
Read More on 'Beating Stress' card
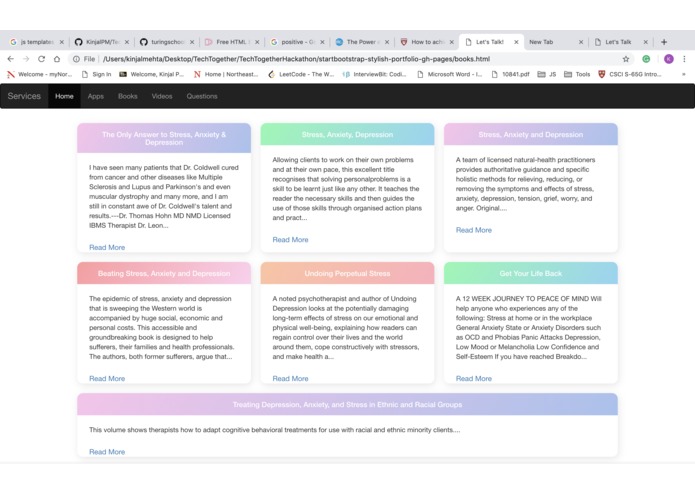tap(107, 379)
